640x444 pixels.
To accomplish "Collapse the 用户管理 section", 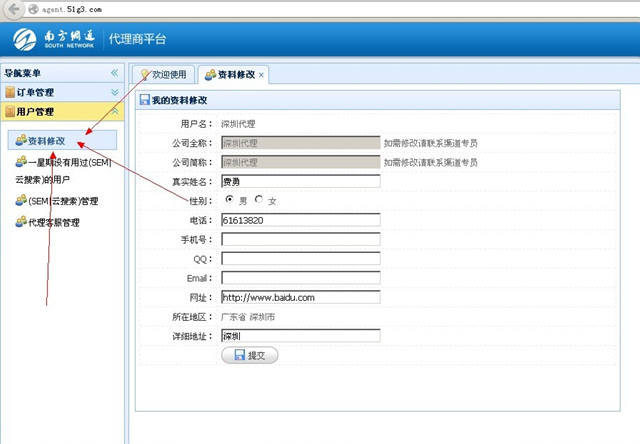I will coord(114,112).
